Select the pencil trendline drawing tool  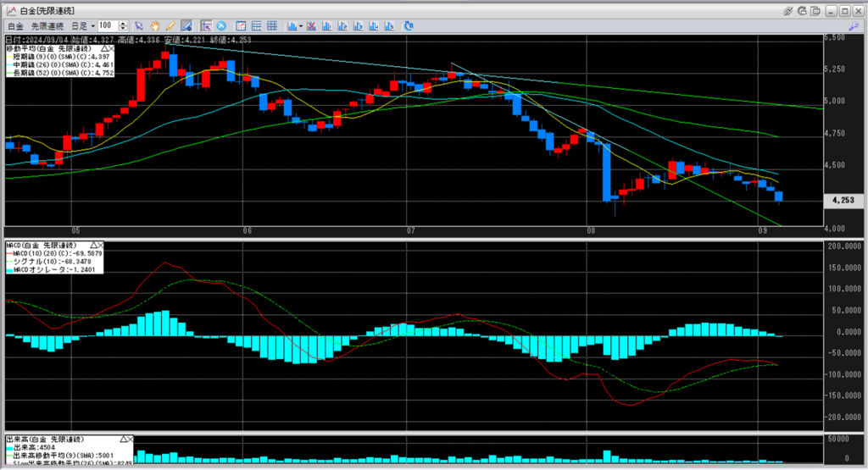172,26
